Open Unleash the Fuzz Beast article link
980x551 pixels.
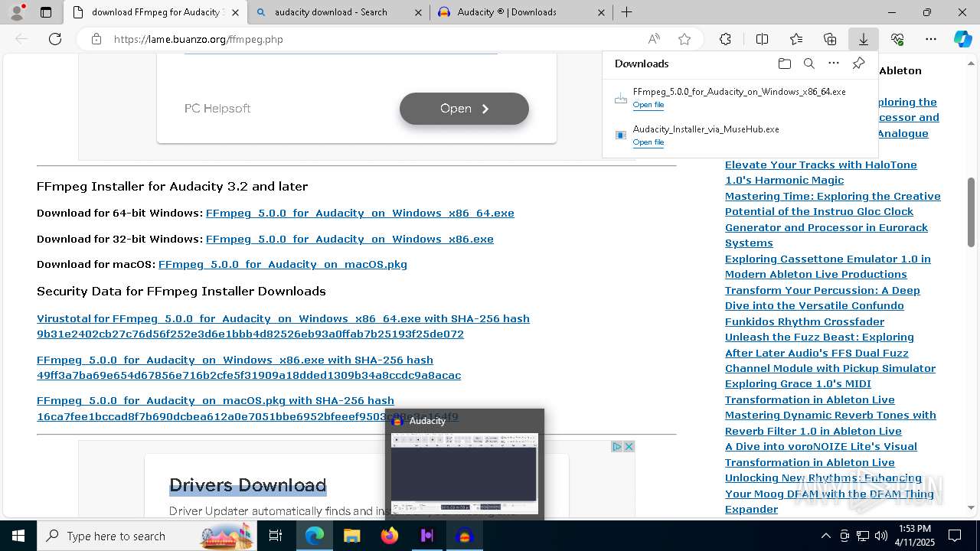tap(830, 353)
